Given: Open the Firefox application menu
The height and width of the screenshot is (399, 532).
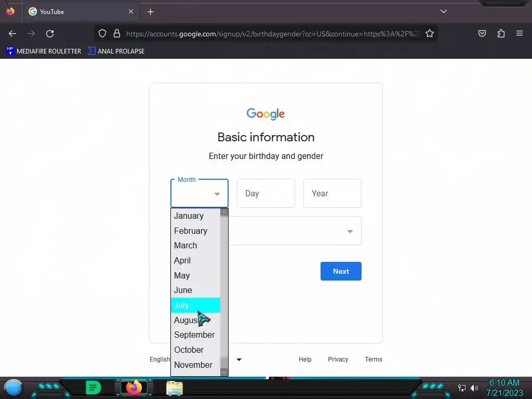Looking at the screenshot, I should tap(520, 33).
